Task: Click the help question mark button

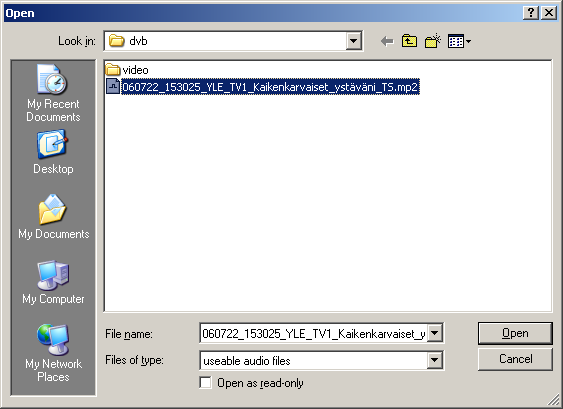Action: (531, 13)
